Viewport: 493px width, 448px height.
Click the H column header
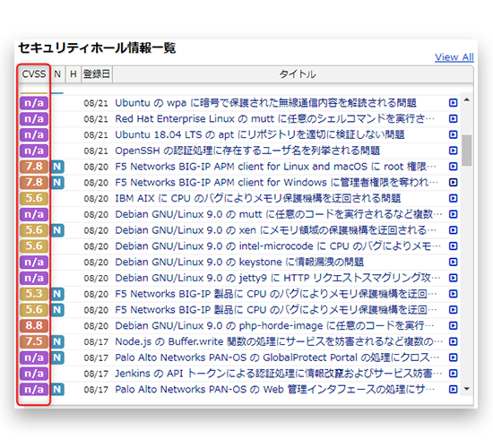point(74,74)
